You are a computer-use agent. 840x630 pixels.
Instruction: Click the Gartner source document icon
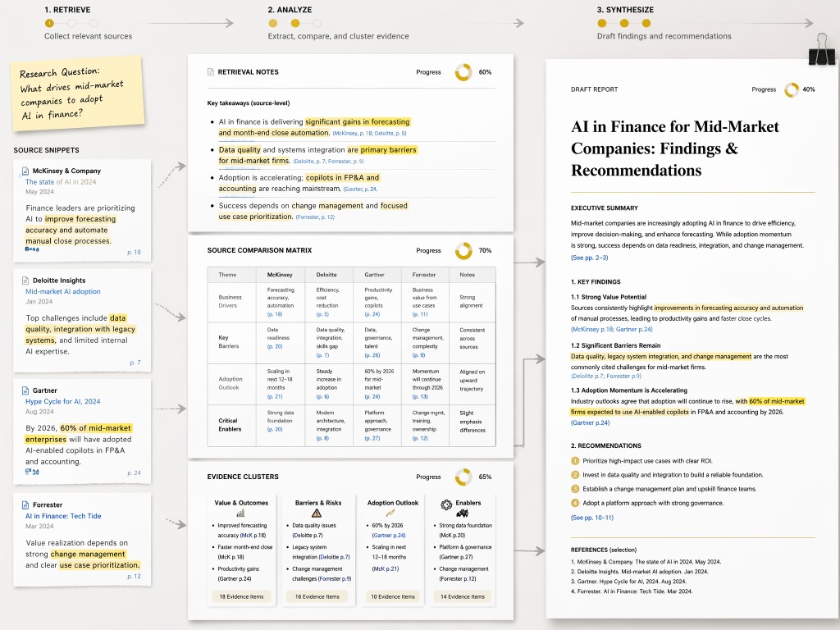pyautogui.click(x=25, y=390)
